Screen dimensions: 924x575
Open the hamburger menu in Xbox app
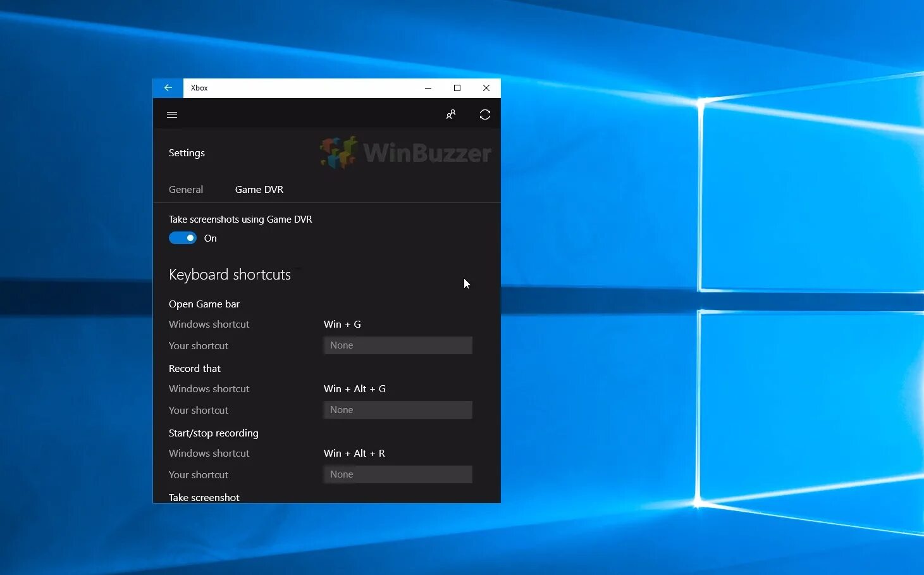tap(172, 114)
